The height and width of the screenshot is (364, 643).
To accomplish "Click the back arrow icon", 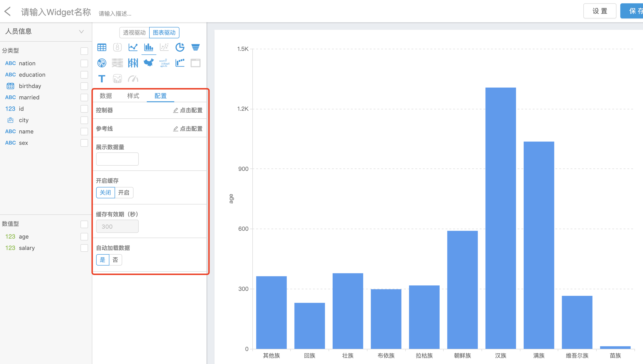I will tap(8, 12).
